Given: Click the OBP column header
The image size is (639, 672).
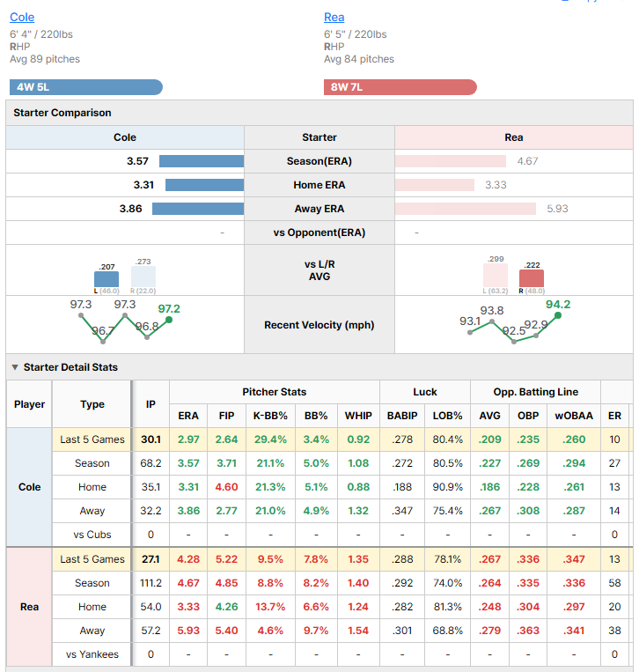Looking at the screenshot, I should 528,416.
